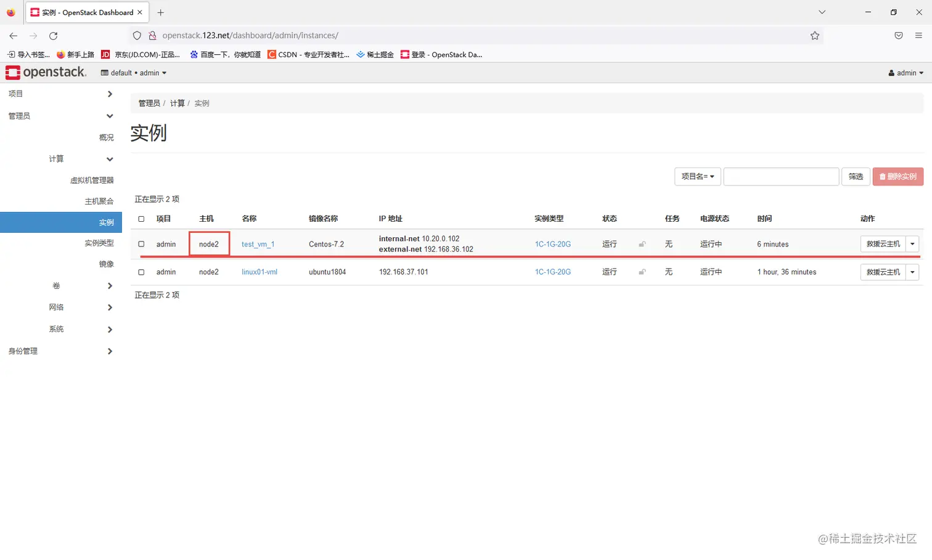Viewport: 932px width, 560px height.
Task: List all tabs dropdown arrow
Action: (x=822, y=12)
